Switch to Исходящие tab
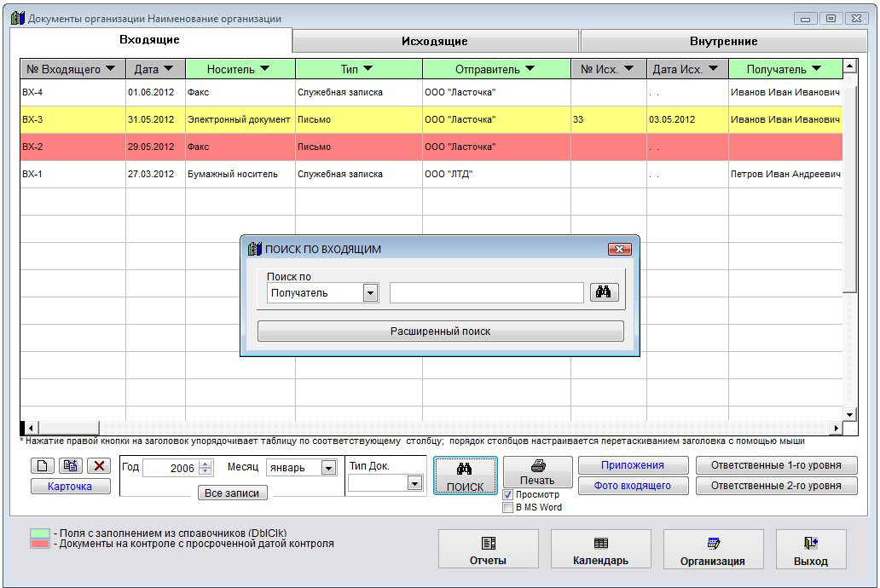 (x=435, y=41)
